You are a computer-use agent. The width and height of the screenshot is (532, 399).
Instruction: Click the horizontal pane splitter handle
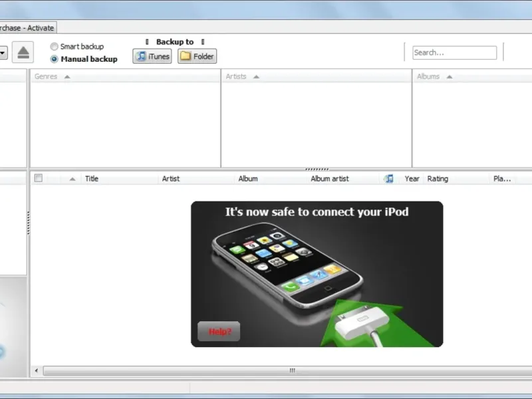point(317,169)
